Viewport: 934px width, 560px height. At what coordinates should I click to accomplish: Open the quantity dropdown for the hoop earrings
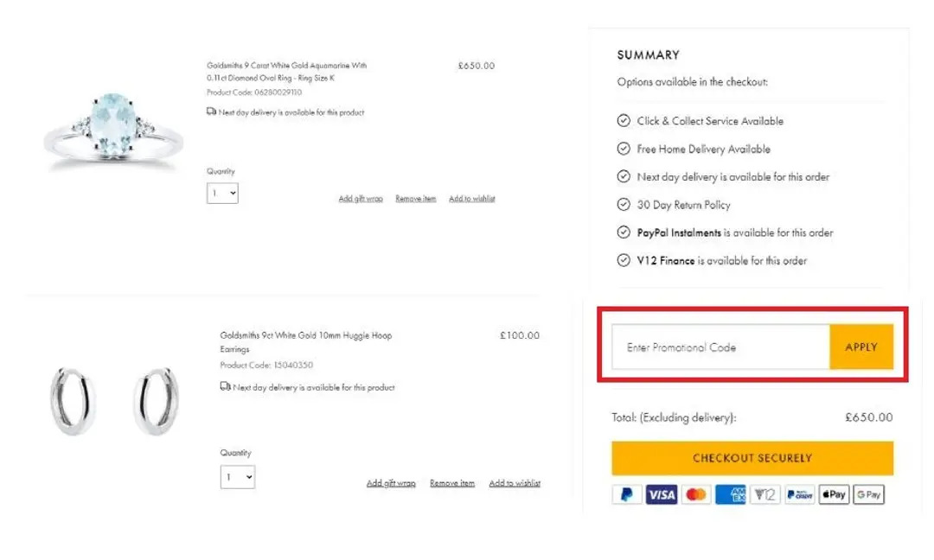point(238,476)
